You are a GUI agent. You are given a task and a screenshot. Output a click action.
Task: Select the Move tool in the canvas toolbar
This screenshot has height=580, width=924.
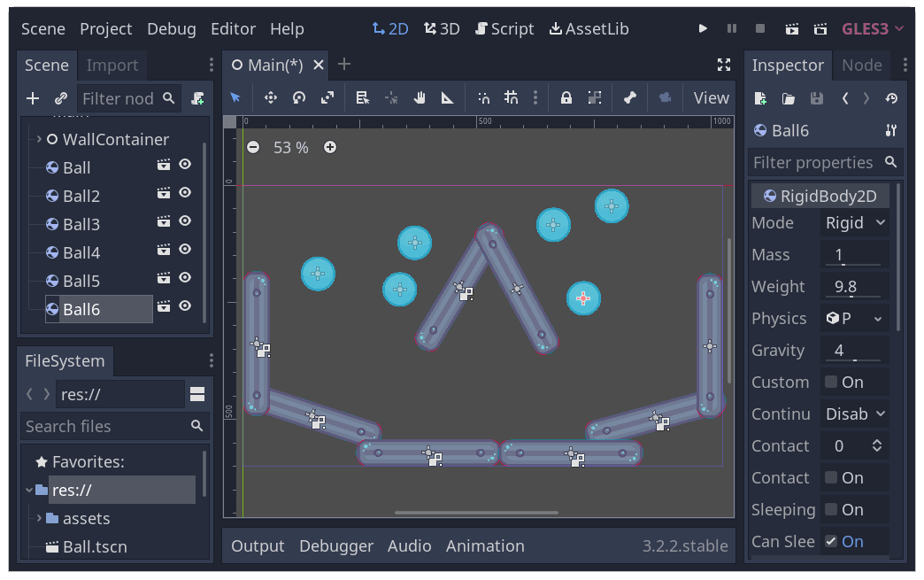pos(270,97)
